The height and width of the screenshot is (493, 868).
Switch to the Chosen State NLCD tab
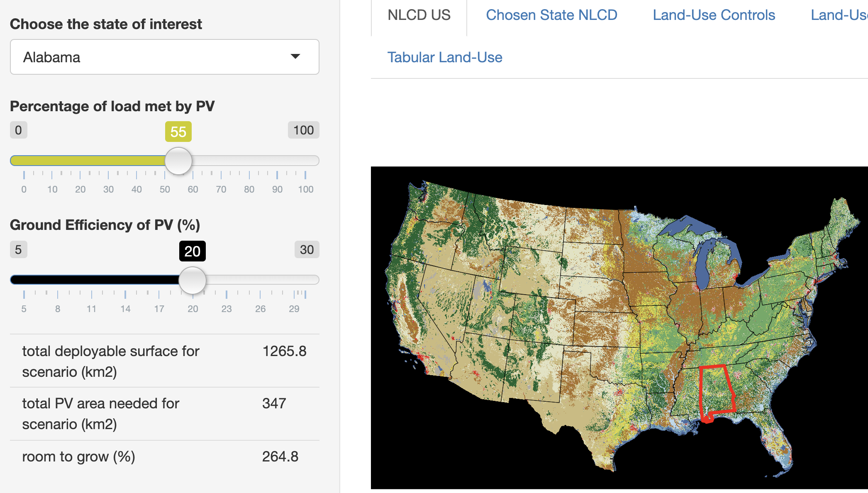[551, 15]
